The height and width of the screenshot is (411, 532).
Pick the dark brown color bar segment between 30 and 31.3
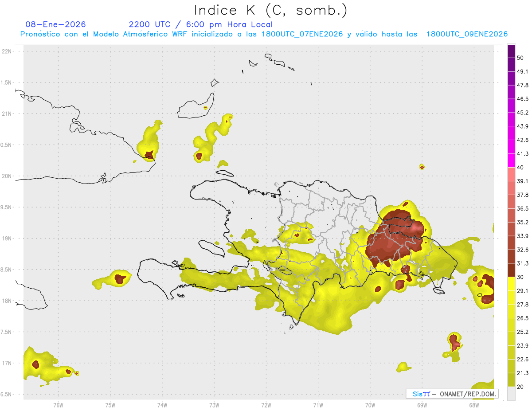tap(511, 270)
